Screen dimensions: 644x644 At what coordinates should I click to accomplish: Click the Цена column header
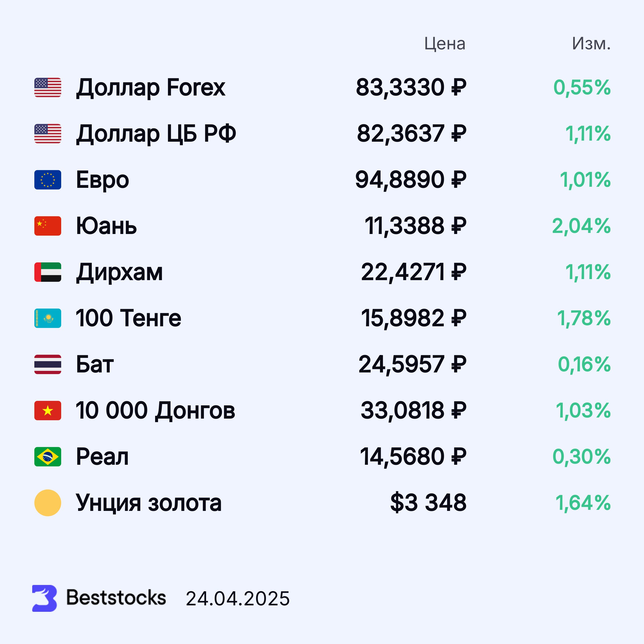pos(445,44)
